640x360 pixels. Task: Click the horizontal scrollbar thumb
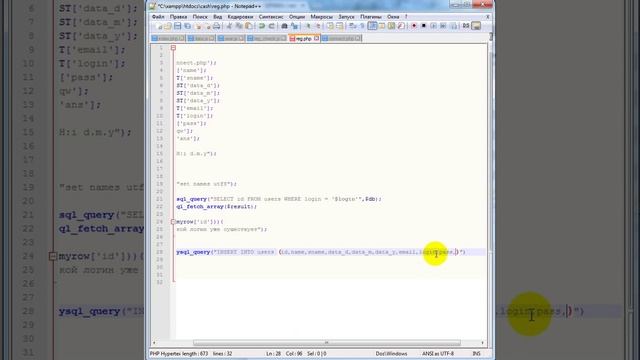pos(327,343)
